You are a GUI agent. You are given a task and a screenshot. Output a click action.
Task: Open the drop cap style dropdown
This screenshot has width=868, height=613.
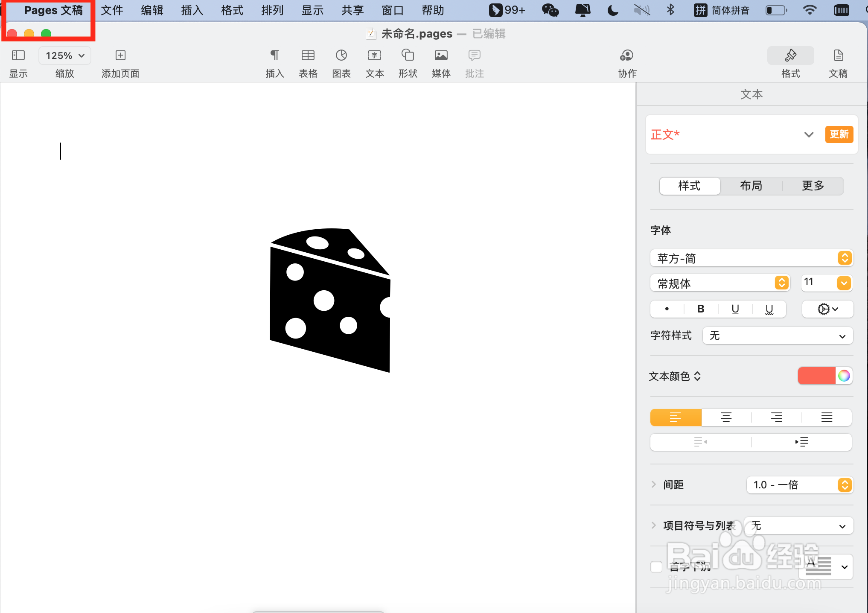coord(825,567)
